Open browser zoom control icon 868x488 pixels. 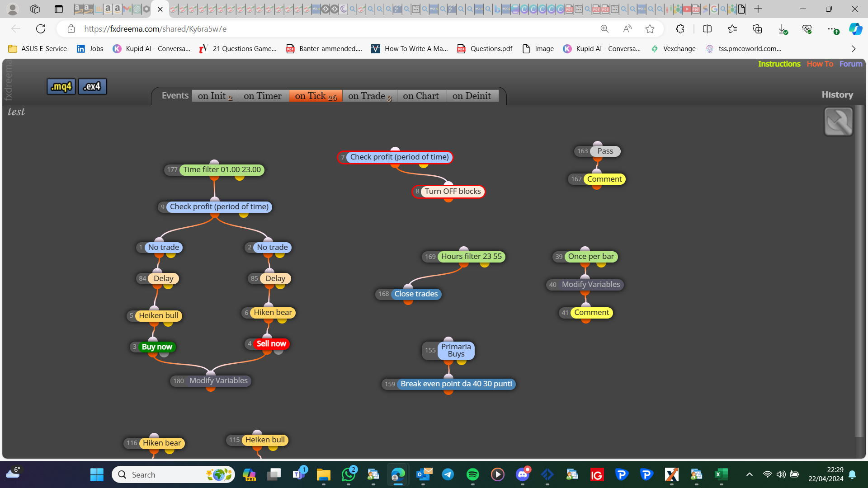click(x=604, y=29)
